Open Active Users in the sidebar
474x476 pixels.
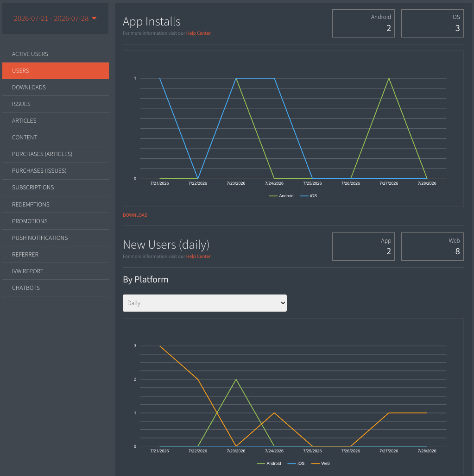point(55,54)
